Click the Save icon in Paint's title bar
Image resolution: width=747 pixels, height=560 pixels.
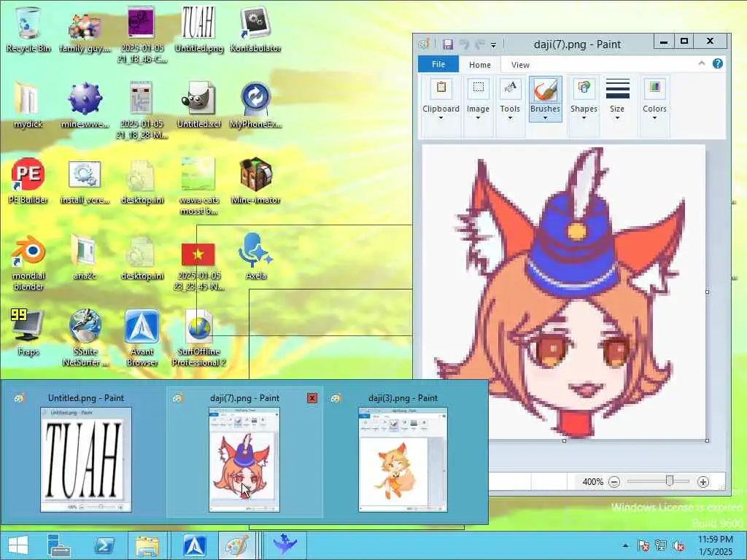click(x=448, y=44)
